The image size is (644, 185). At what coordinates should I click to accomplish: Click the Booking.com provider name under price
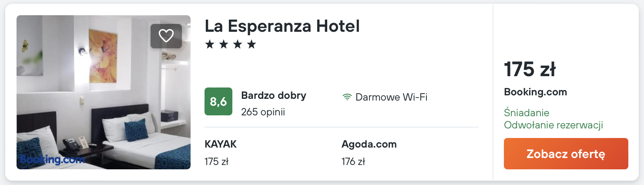point(535,92)
